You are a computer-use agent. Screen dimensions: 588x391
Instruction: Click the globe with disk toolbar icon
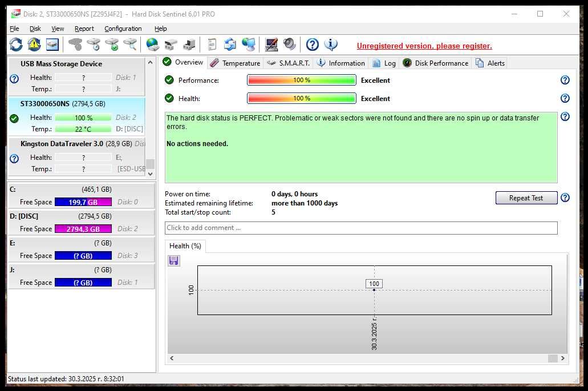pyautogui.click(x=152, y=45)
